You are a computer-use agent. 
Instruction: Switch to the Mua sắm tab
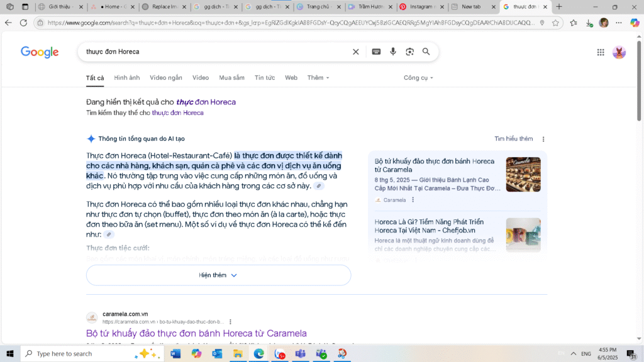231,77
